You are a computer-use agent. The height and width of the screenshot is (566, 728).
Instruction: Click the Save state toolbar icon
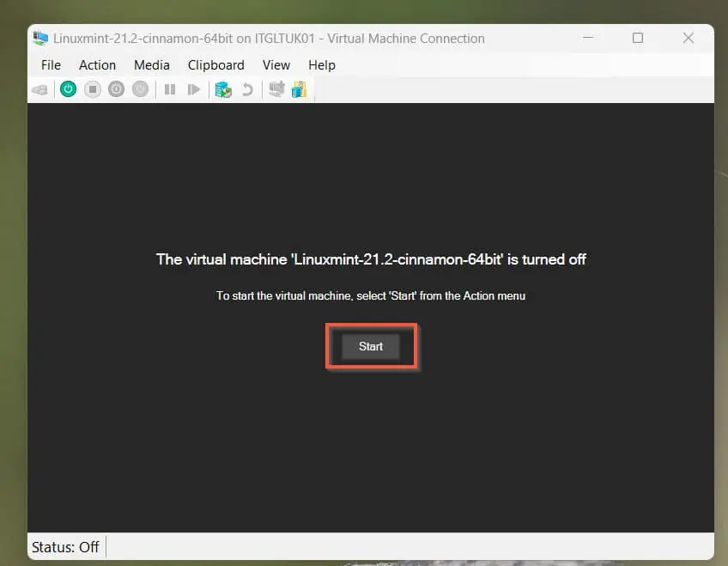click(x=140, y=89)
